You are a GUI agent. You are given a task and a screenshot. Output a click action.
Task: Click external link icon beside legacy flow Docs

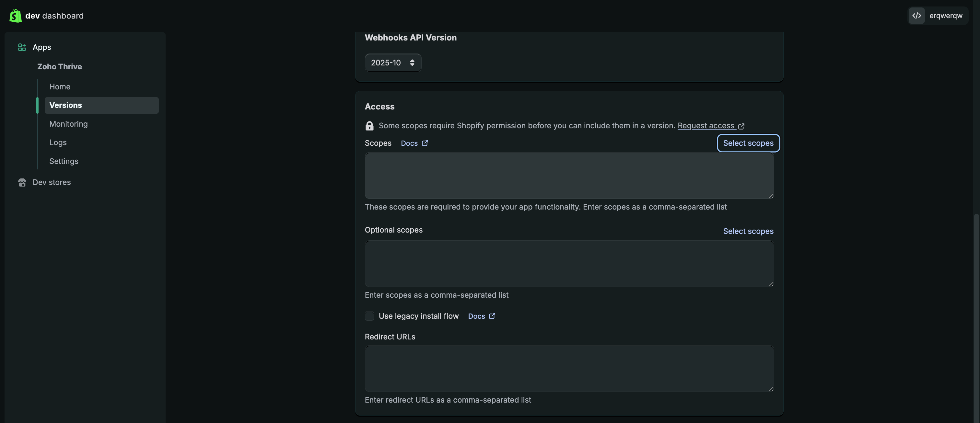point(492,316)
